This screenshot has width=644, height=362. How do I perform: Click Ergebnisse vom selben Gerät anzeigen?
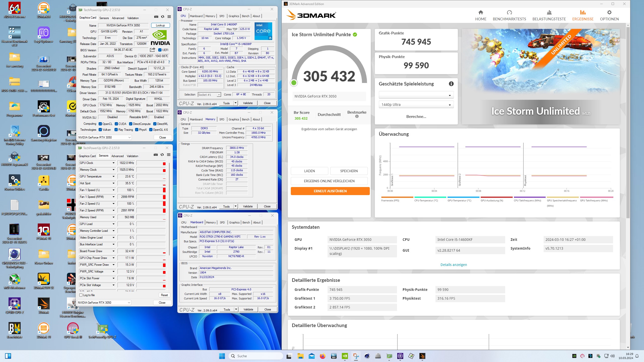(329, 129)
